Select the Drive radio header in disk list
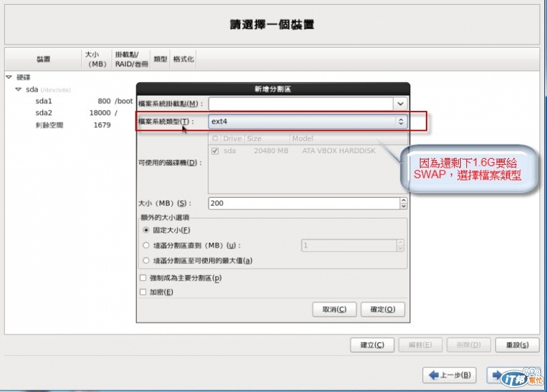The width and height of the screenshot is (547, 392). (215, 139)
